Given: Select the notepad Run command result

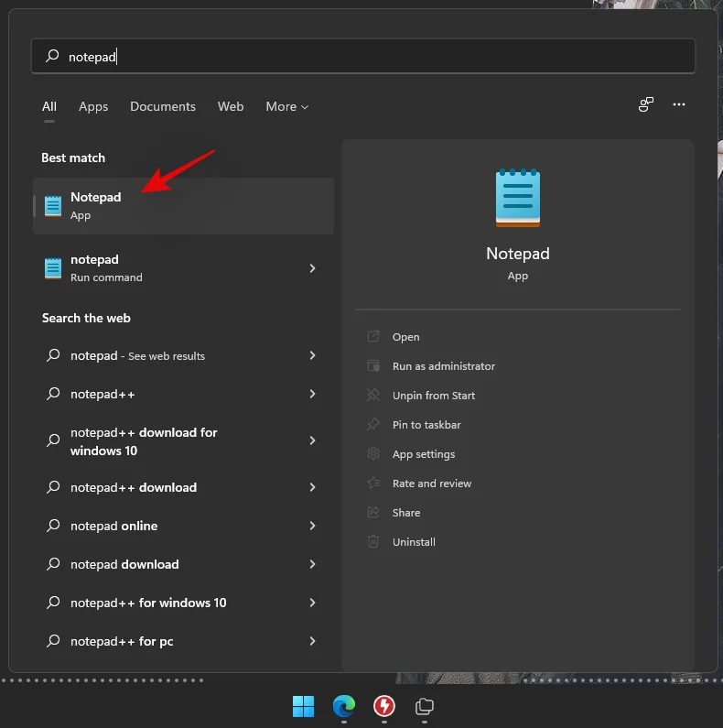Looking at the screenshot, I should (183, 268).
